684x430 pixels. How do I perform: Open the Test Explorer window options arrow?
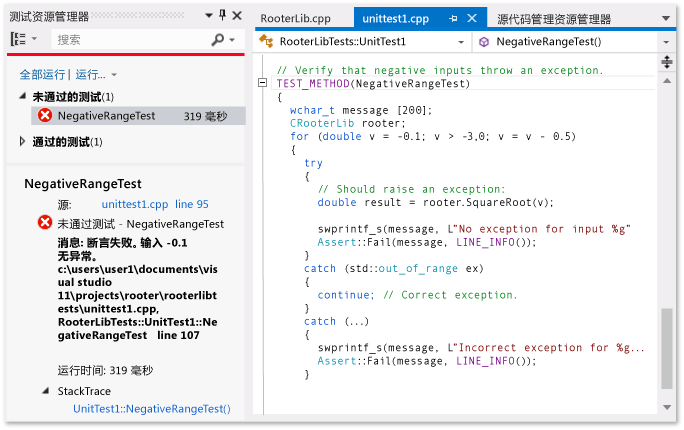point(207,16)
